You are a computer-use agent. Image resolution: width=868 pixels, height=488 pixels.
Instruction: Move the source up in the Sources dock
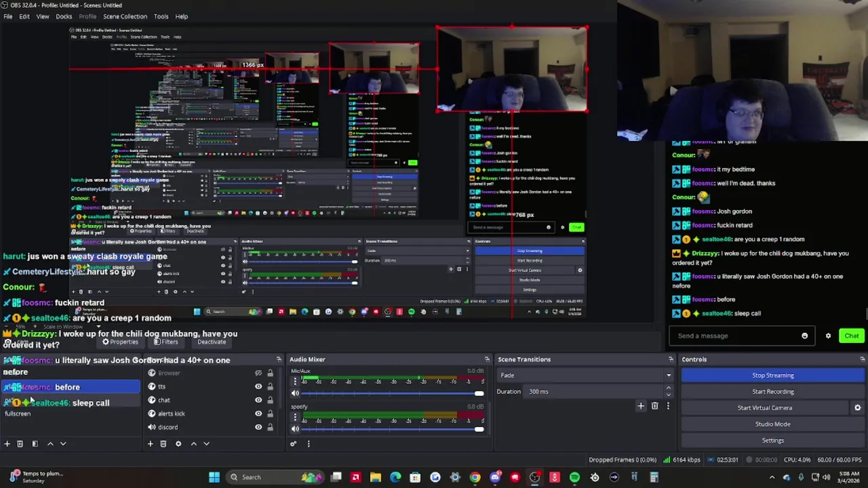click(194, 444)
